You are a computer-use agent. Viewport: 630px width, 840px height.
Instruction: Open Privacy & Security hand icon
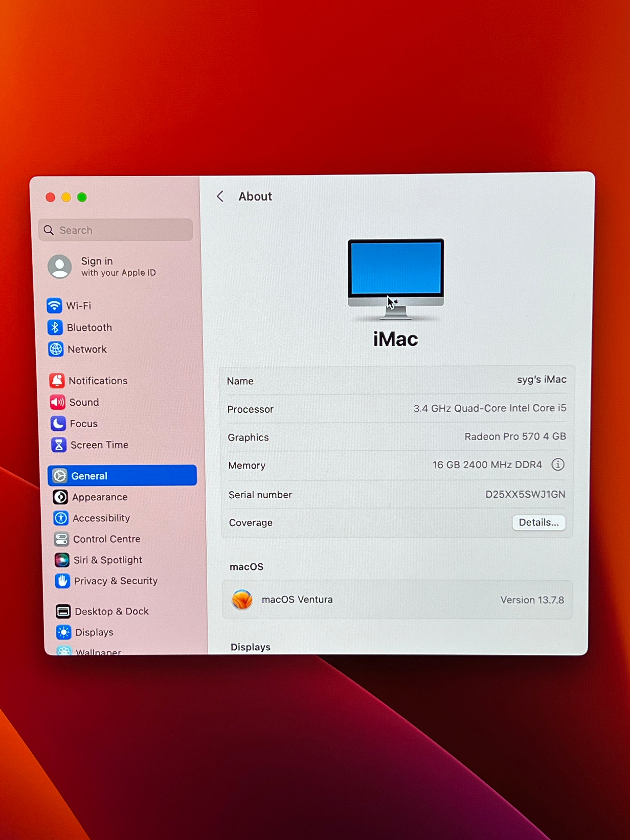(63, 581)
